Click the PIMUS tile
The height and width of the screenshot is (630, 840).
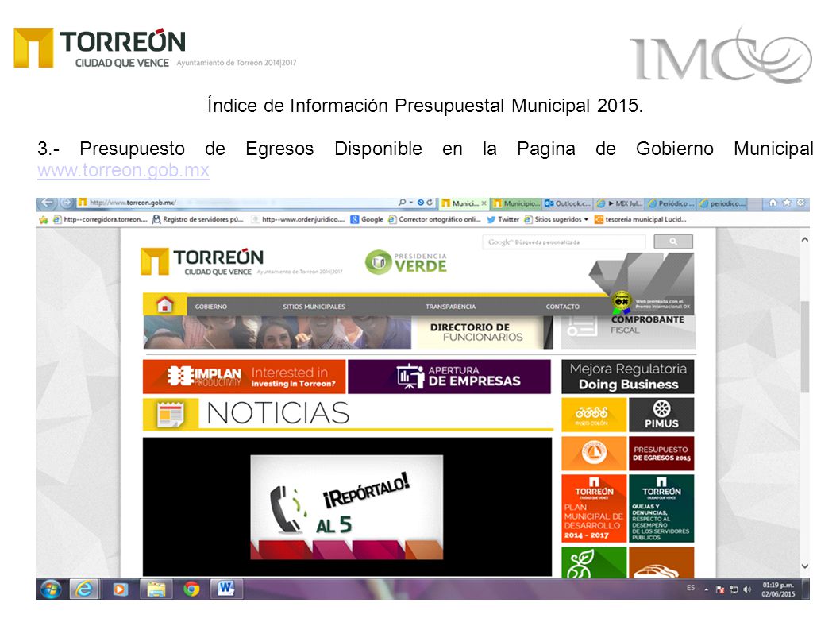tap(661, 415)
